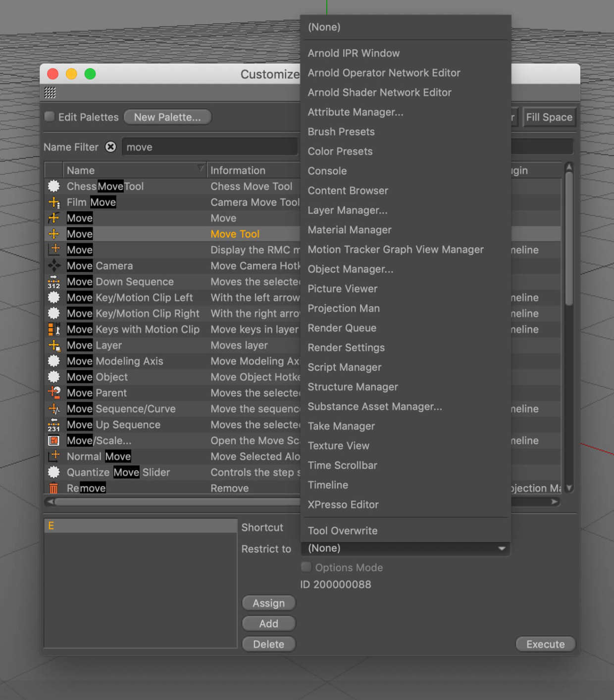The height and width of the screenshot is (700, 614).
Task: Click the 'Normal Move' command name
Action: (x=99, y=457)
